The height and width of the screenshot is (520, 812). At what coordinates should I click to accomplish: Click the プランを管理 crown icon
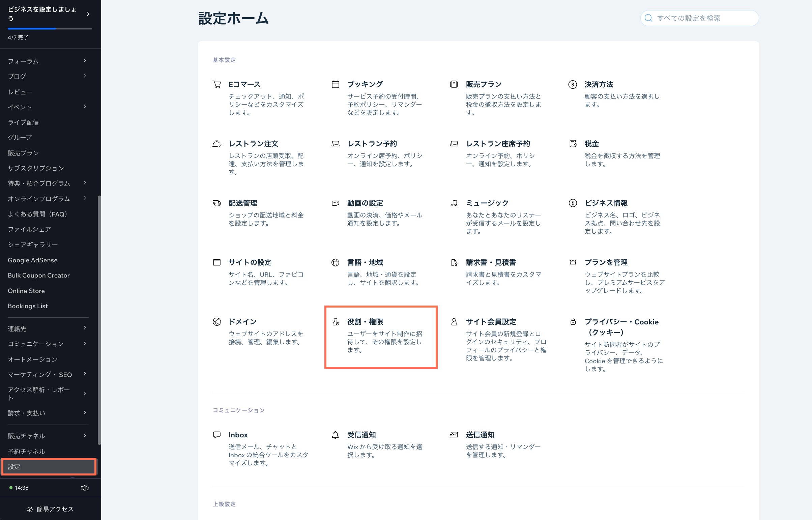pyautogui.click(x=573, y=262)
